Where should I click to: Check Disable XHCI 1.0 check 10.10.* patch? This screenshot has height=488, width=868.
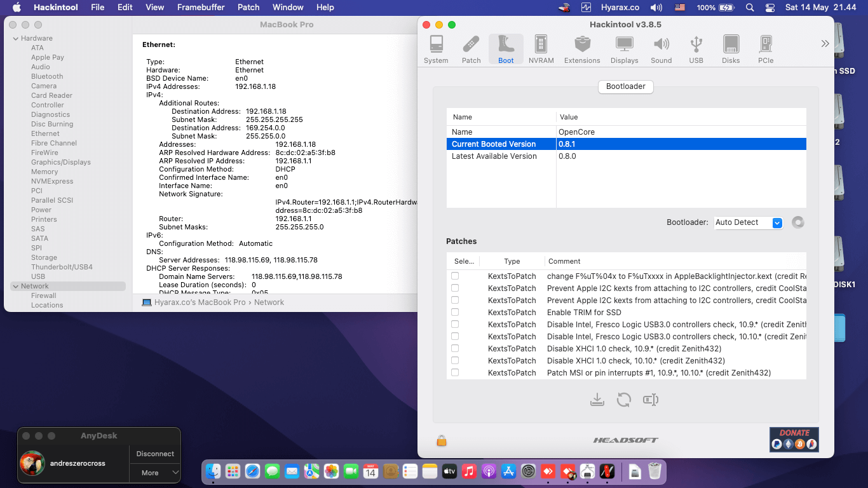pyautogui.click(x=455, y=360)
